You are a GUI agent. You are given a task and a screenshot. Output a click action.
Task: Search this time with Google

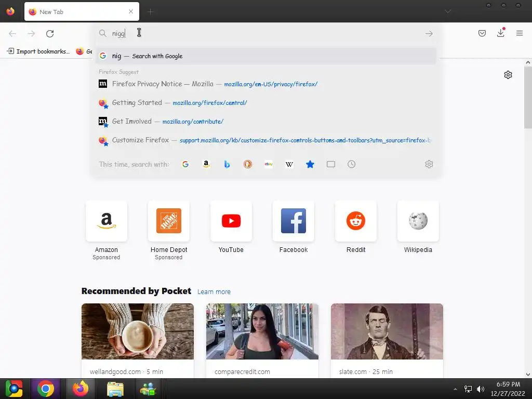(x=185, y=164)
